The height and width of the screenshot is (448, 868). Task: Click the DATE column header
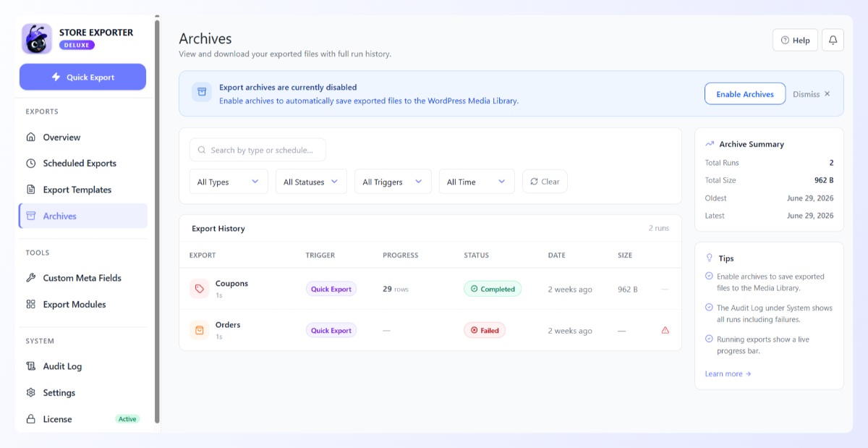[558, 255]
